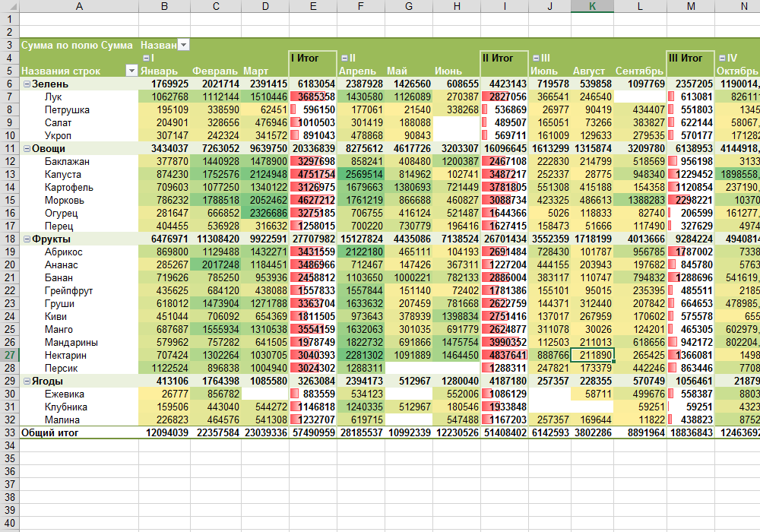Collapse the Зелень row group
Screen dimensions: 760x532
click(x=27, y=84)
